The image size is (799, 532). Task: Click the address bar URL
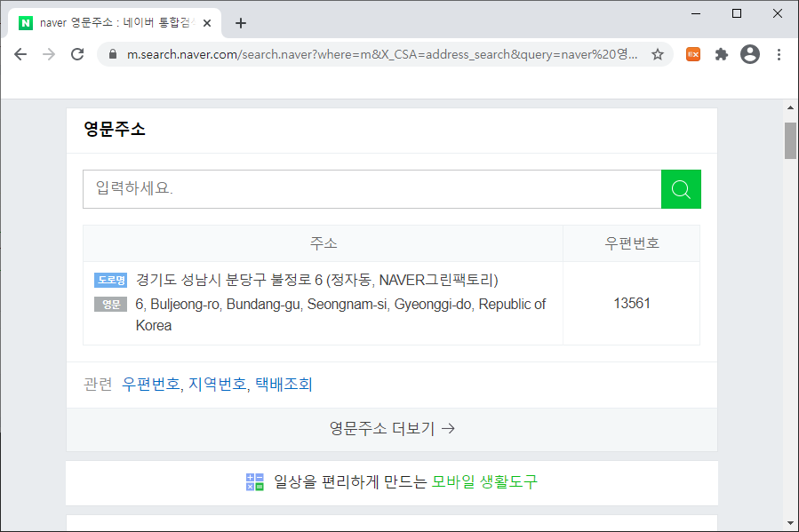click(382, 54)
